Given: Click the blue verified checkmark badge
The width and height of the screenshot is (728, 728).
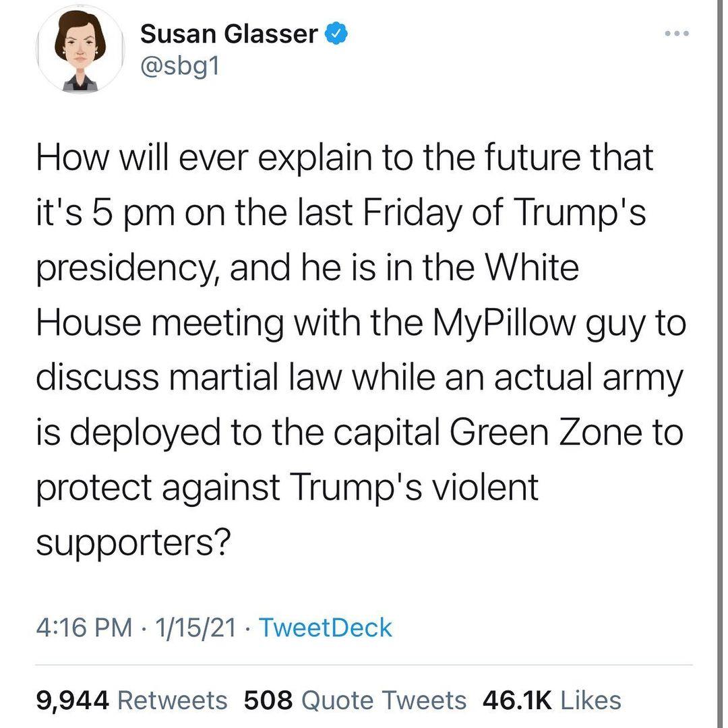Looking at the screenshot, I should coord(336,33).
